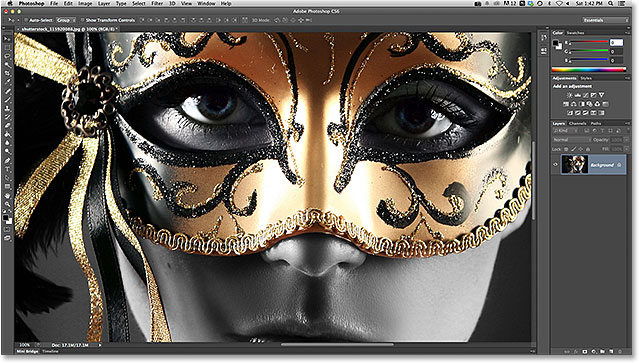Switch to the Paths tab
Viewport: 639px width, 363px height.
[x=596, y=123]
